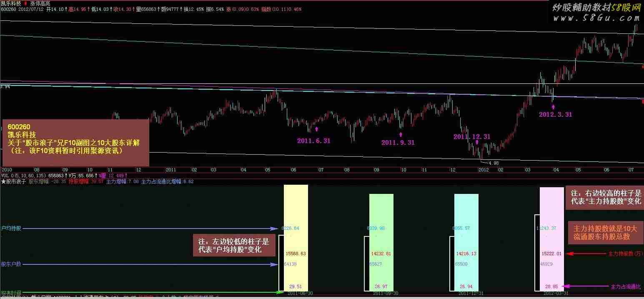Screen dimensions: 644x299
Task: Select the 2011 year label on time axis
Action: pos(171,170)
